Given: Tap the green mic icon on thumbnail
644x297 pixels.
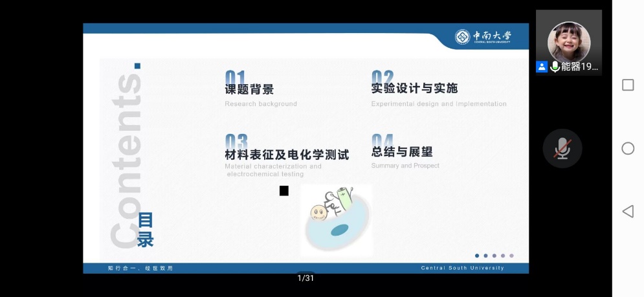Looking at the screenshot, I should coord(555,67).
